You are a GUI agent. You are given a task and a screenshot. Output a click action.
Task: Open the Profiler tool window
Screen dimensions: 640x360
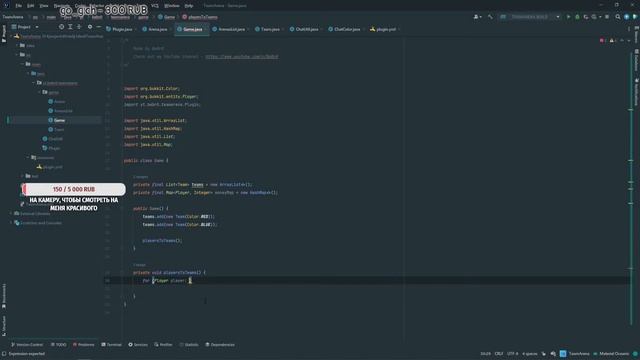pos(163,345)
